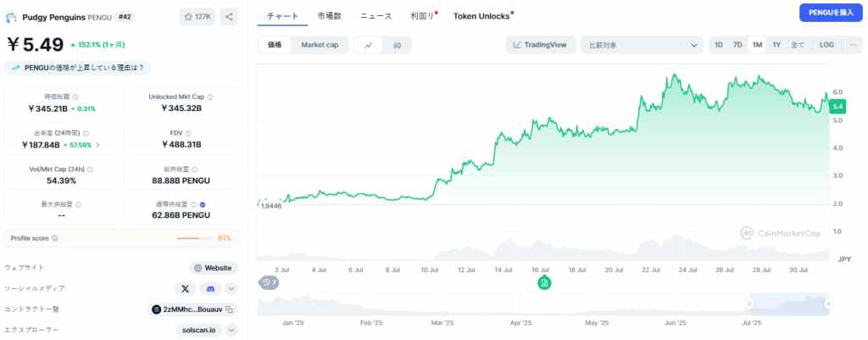Add PENGU to watchlist via star button
The width and height of the screenshot is (868, 340).
tap(198, 17)
